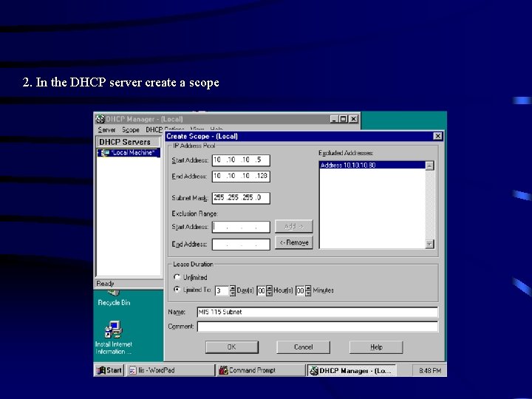532x399 pixels.
Task: Click the DHCP Manager title bar icon
Action: coord(100,119)
